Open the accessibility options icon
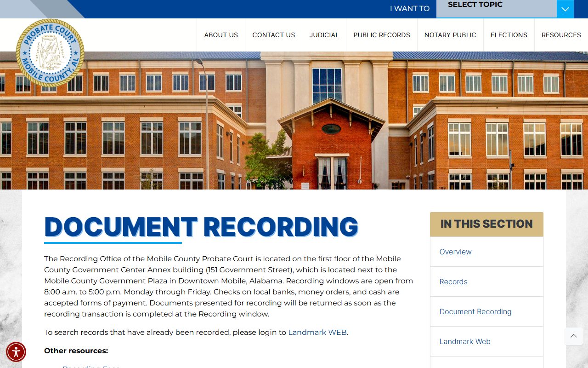Viewport: 588px width, 368px height. [16, 352]
